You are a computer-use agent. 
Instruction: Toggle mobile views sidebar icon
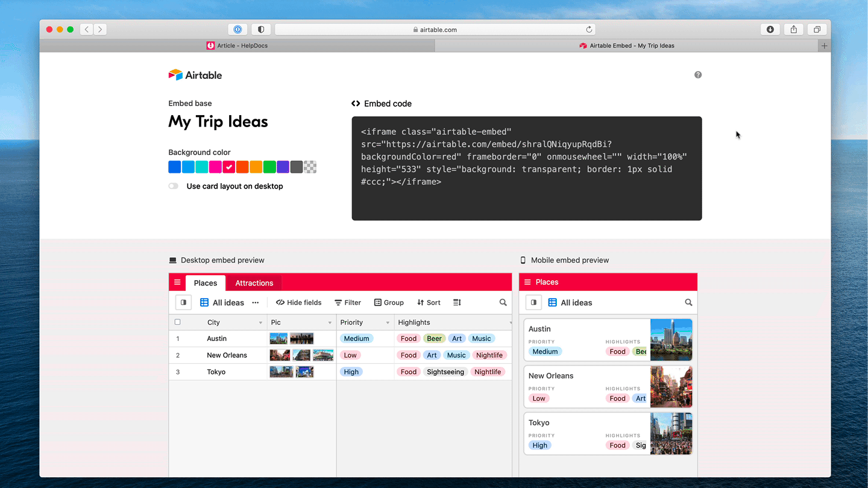[533, 302]
